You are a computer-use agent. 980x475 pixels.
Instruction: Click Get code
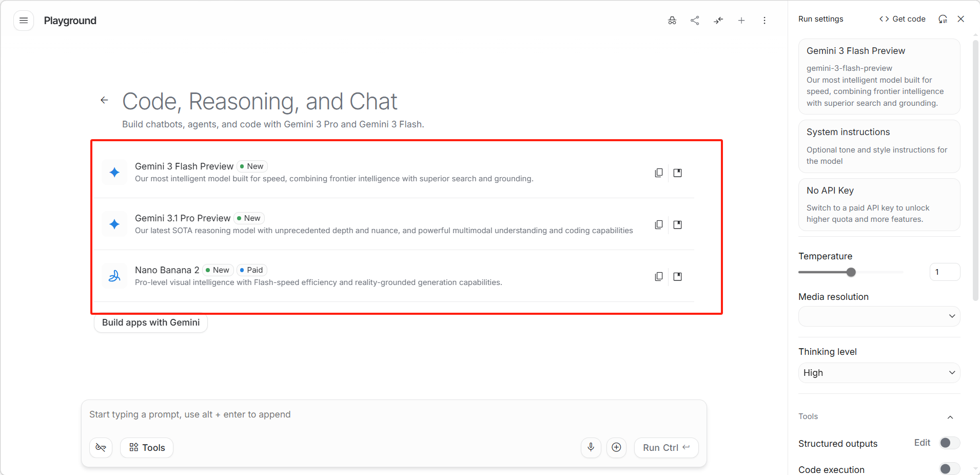pyautogui.click(x=903, y=19)
